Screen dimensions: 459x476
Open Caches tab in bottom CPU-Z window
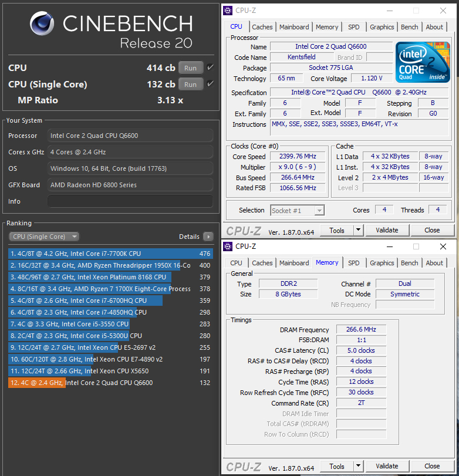(262, 263)
